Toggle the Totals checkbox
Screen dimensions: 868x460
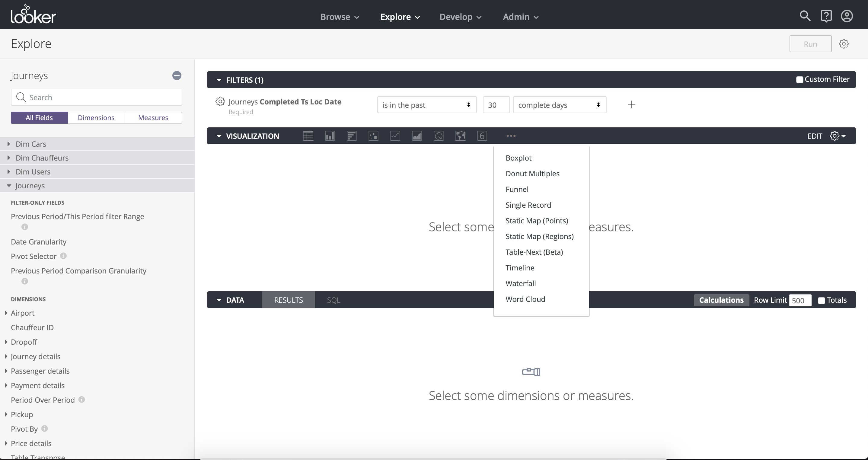822,301
